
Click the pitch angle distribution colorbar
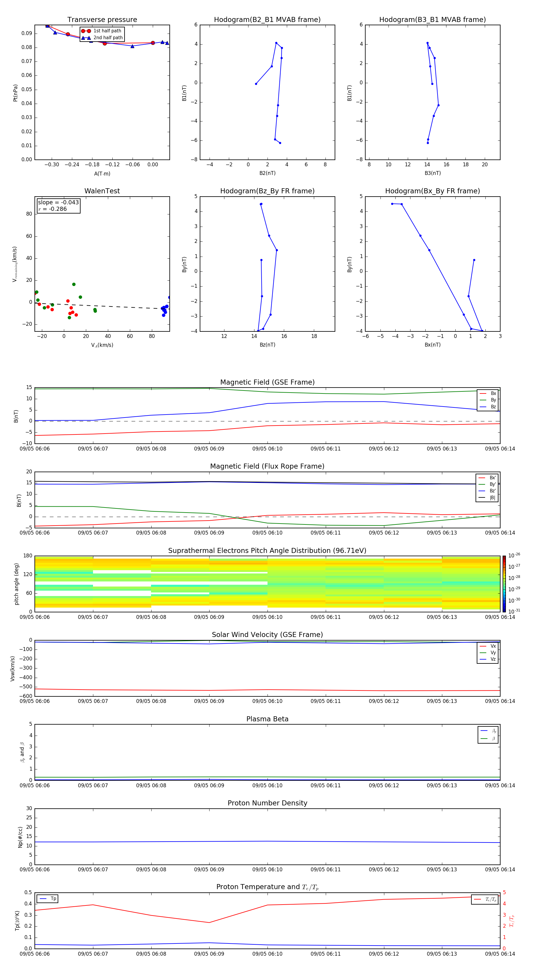click(x=504, y=584)
